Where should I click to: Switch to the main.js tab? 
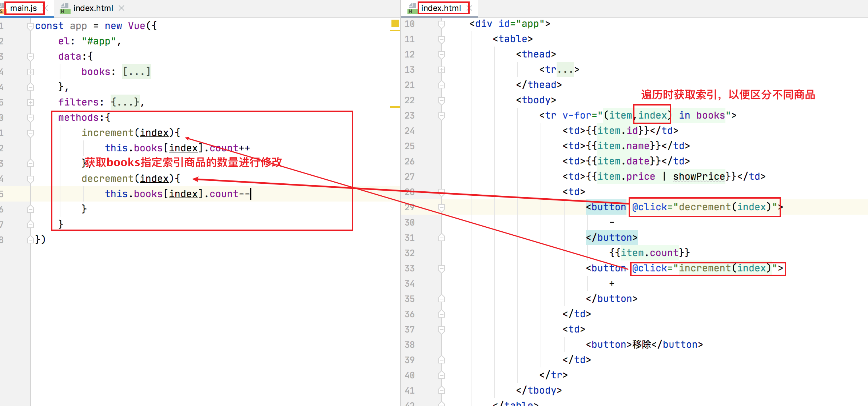(x=23, y=8)
